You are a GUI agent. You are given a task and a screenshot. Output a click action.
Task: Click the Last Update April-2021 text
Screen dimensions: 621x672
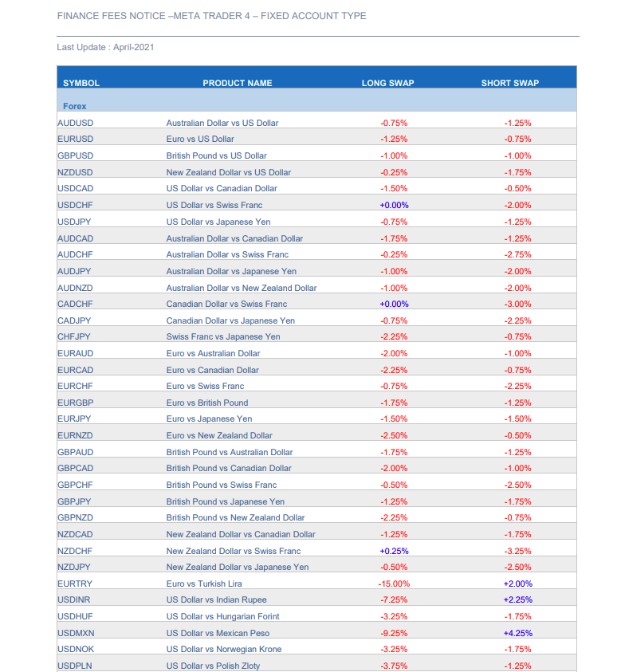tap(105, 47)
